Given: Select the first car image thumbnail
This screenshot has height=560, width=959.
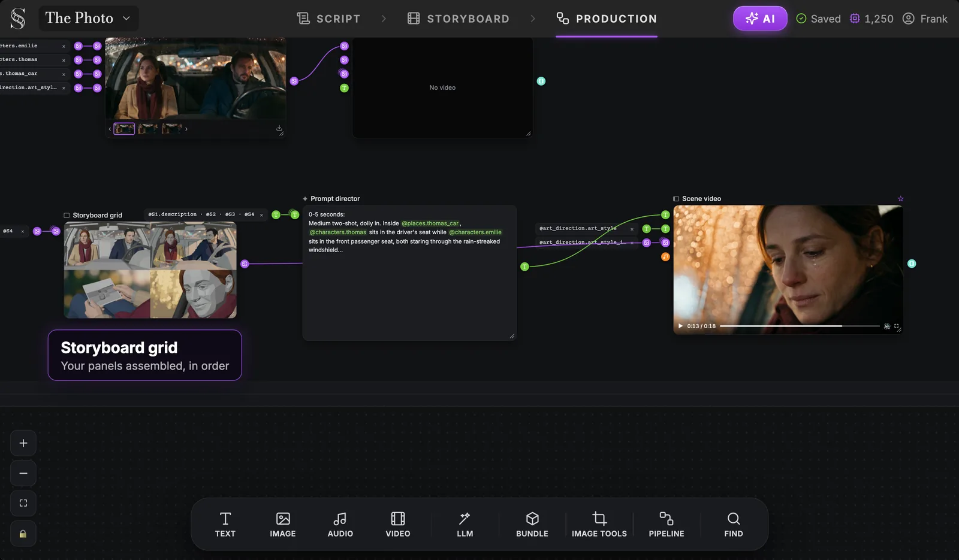Looking at the screenshot, I should [124, 129].
